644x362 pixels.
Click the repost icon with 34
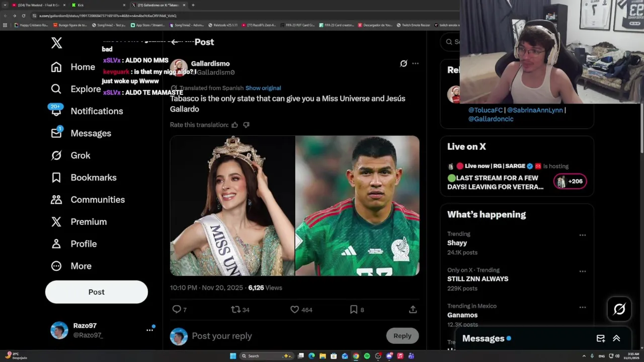click(235, 310)
